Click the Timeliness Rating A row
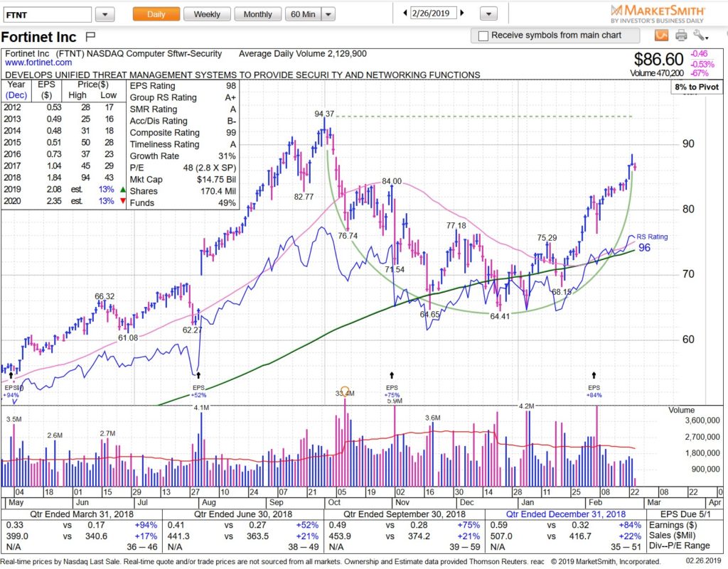Viewport: 728px width, 569px height. click(183, 144)
